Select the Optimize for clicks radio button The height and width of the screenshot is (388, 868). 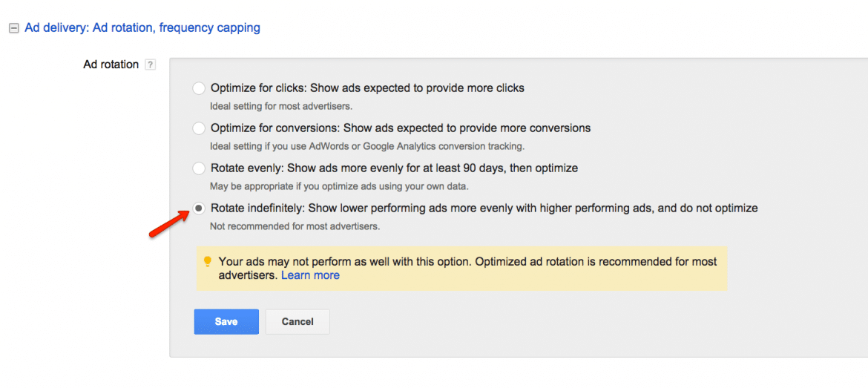[x=199, y=88]
